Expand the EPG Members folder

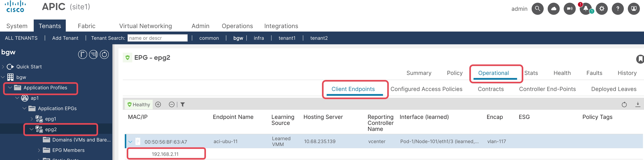[x=39, y=150]
